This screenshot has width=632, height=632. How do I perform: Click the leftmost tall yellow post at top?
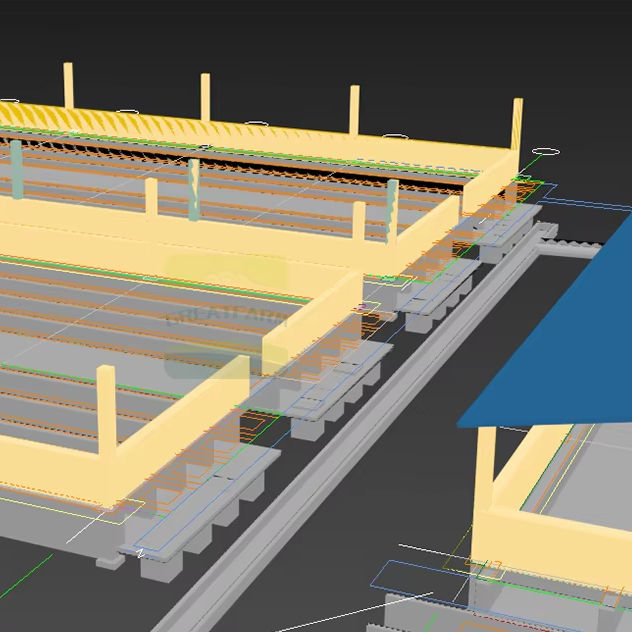[x=69, y=85]
